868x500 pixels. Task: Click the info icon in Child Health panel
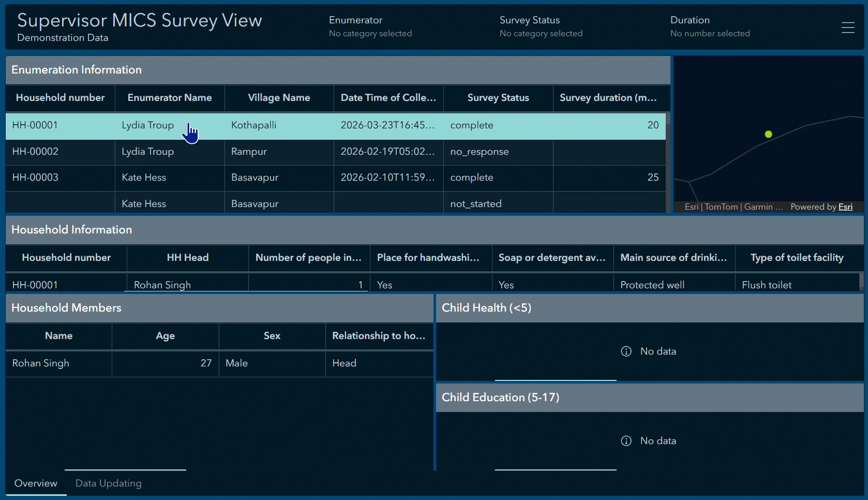(x=626, y=351)
